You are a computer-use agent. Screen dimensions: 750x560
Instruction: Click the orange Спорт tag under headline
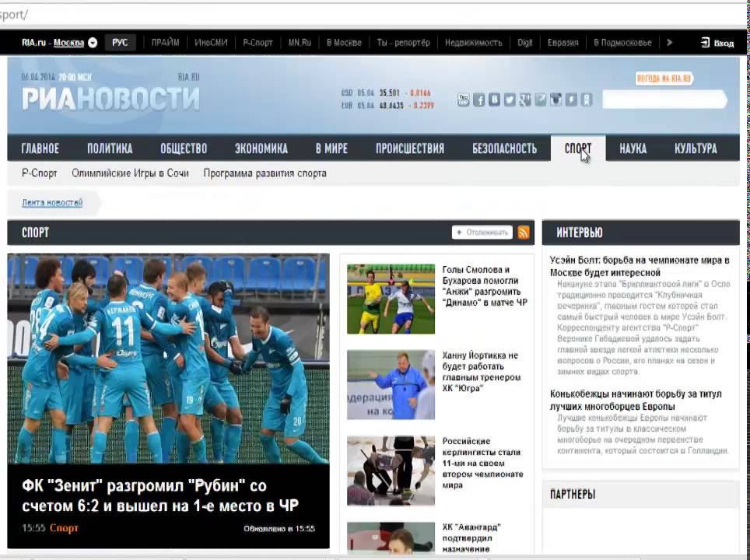64,528
